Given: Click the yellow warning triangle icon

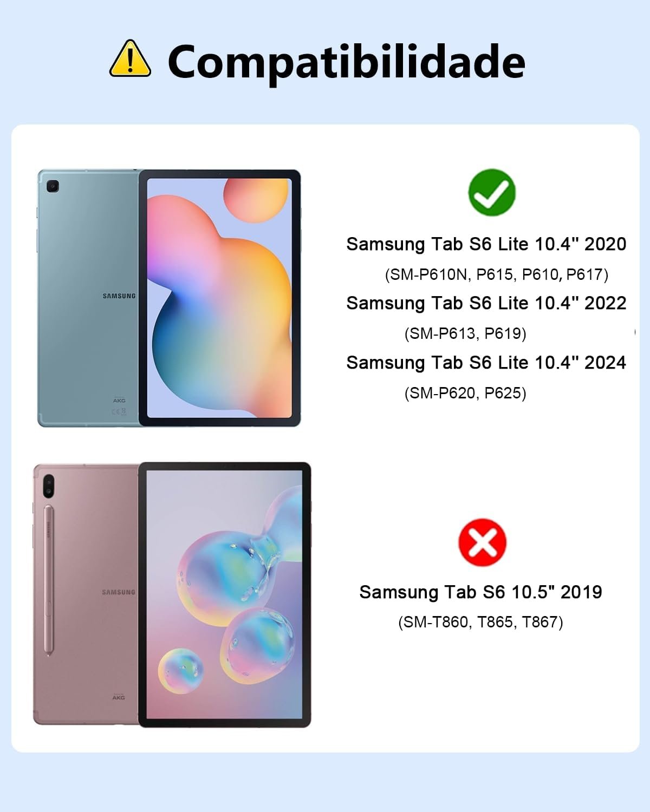Looking at the screenshot, I should 130,59.
